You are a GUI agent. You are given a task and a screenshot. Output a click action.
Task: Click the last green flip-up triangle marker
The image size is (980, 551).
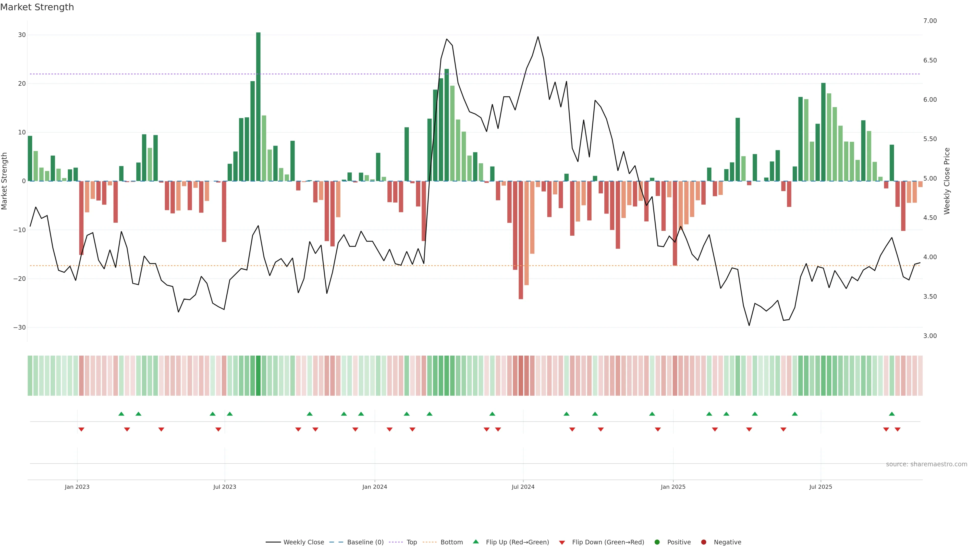(892, 414)
